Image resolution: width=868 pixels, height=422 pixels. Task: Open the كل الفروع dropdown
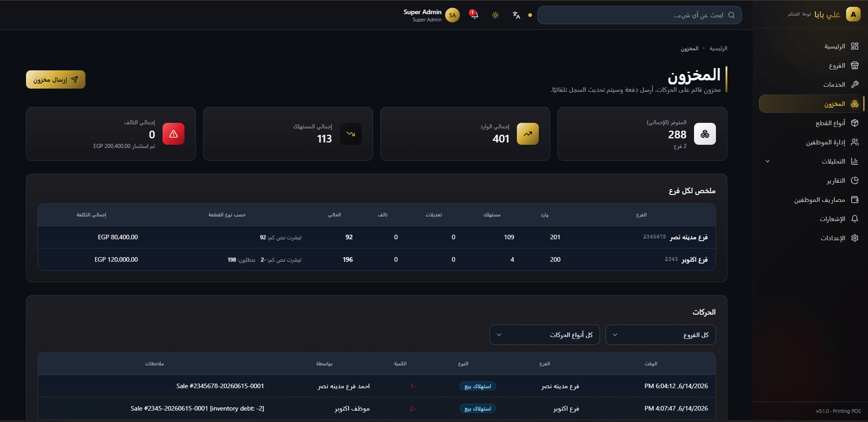[660, 335]
